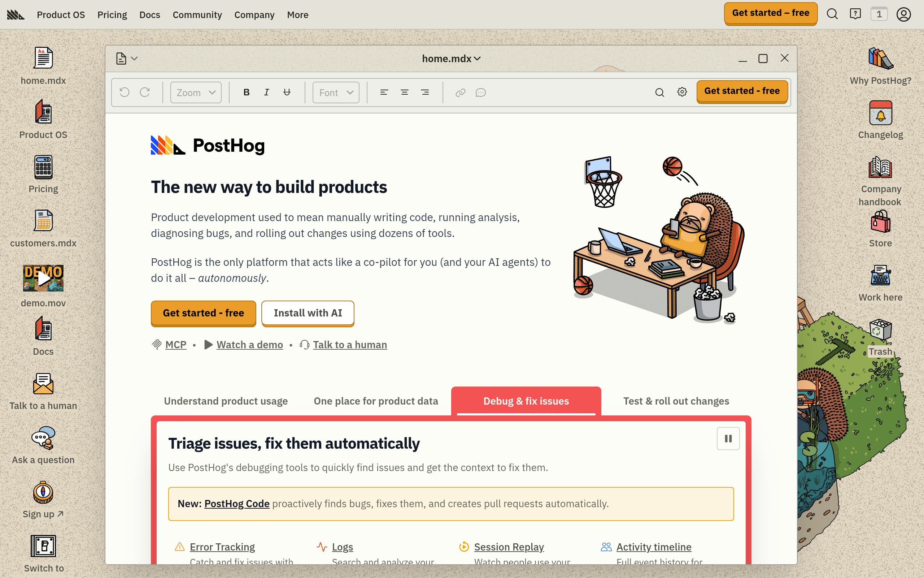
Task: Open the Product OS desktop icon
Action: [43, 112]
